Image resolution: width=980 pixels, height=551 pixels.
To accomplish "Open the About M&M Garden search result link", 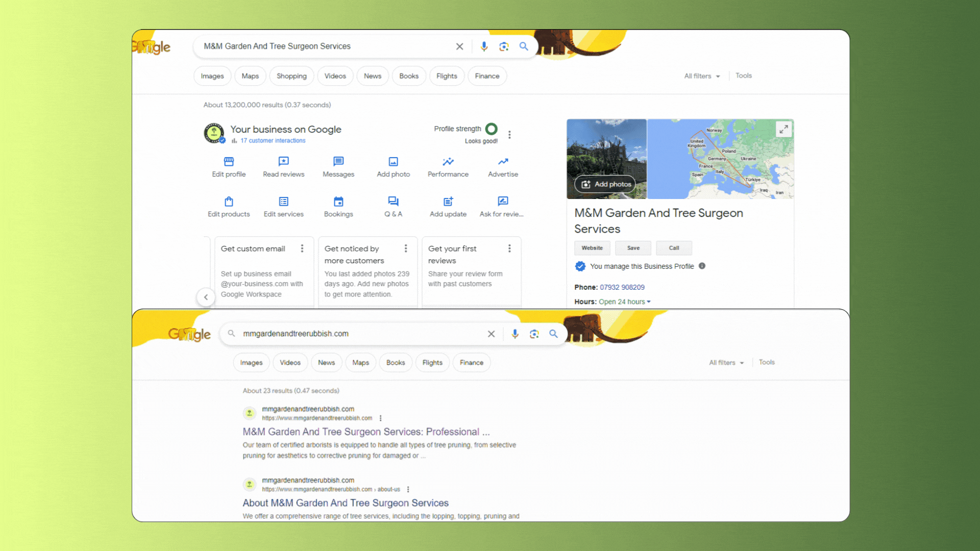I will tap(346, 503).
